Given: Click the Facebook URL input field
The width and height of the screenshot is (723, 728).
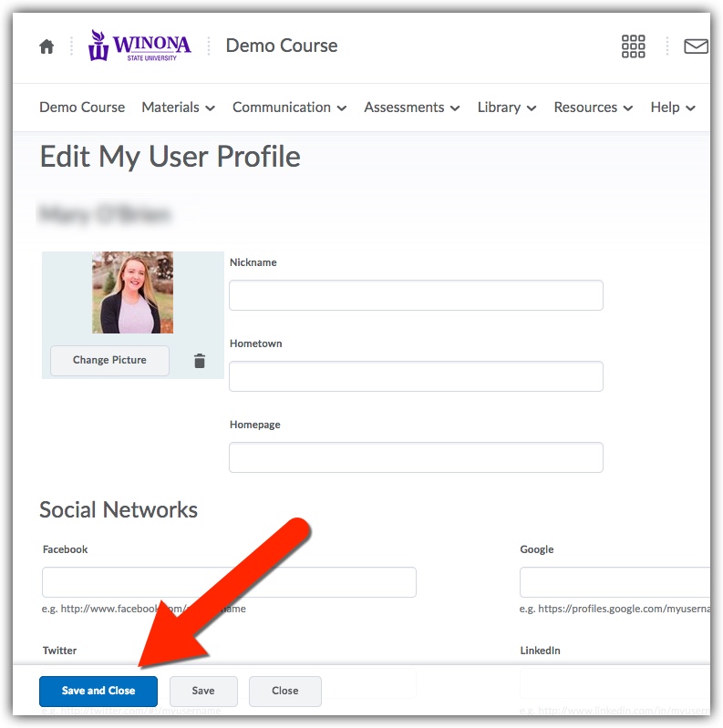Looking at the screenshot, I should point(229,582).
